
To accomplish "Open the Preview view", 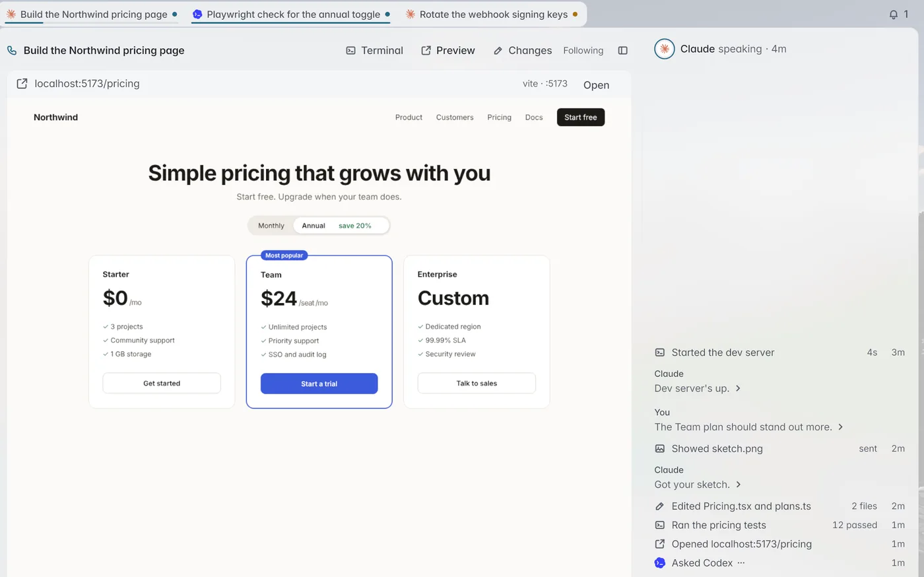I will click(447, 50).
